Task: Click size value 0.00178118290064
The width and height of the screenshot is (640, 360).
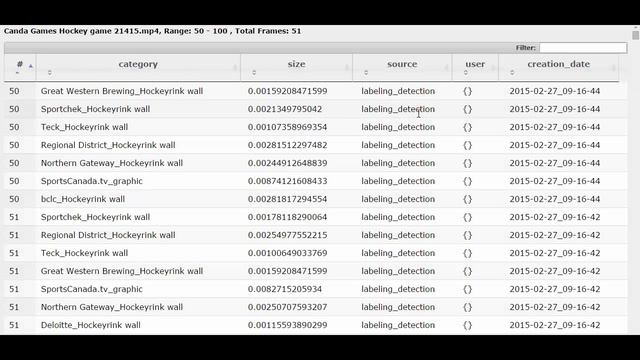Action: 287,217
